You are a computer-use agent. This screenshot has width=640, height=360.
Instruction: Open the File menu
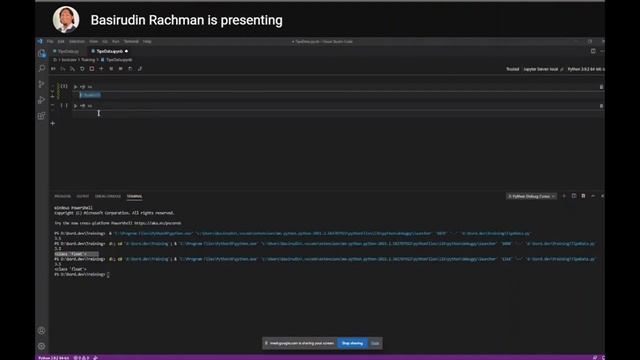[x=50, y=42]
